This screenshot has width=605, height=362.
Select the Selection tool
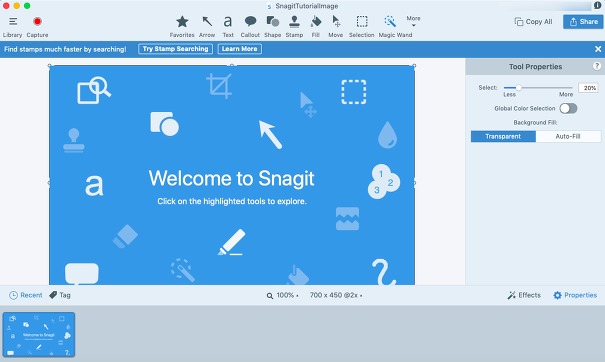click(x=362, y=26)
